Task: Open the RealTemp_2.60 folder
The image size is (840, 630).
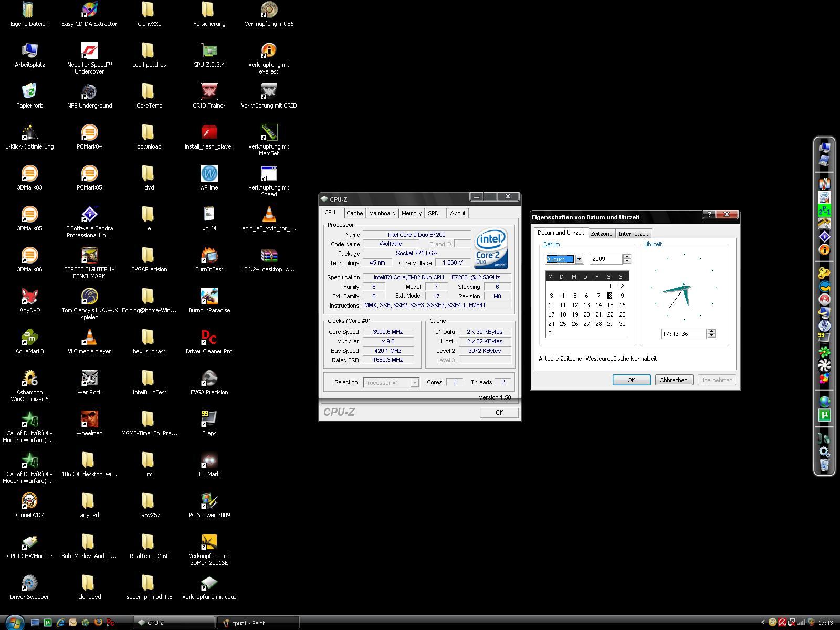Action: (149, 546)
